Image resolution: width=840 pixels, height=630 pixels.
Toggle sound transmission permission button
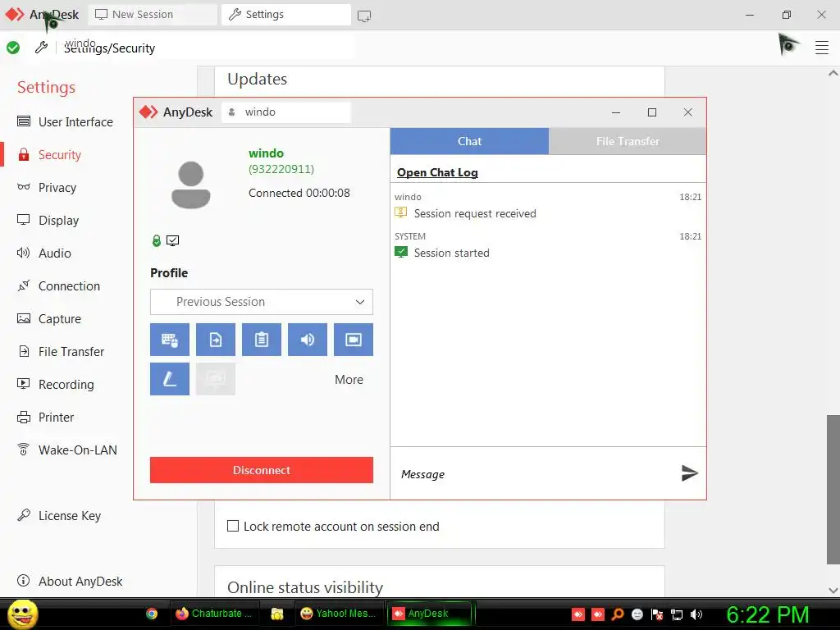(x=308, y=340)
